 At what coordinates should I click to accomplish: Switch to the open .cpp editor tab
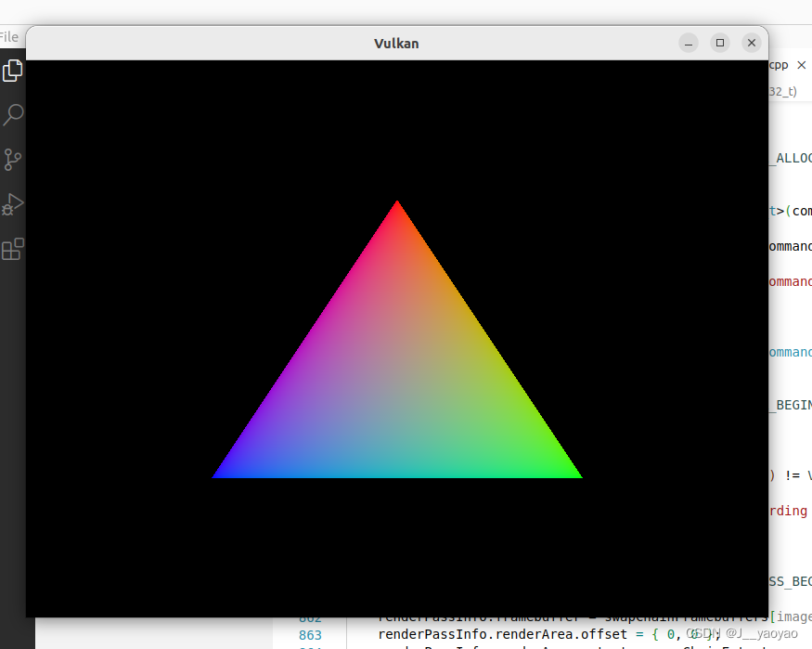click(778, 65)
